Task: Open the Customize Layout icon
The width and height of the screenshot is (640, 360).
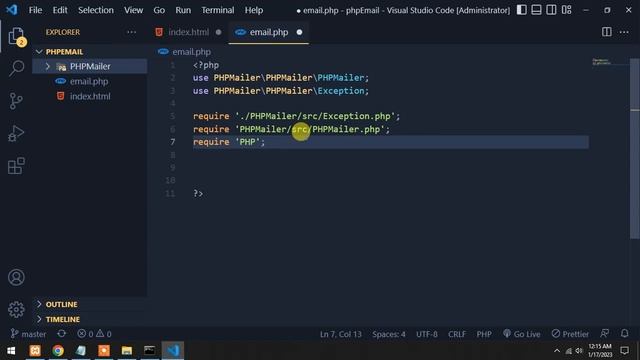Action: 567,10
